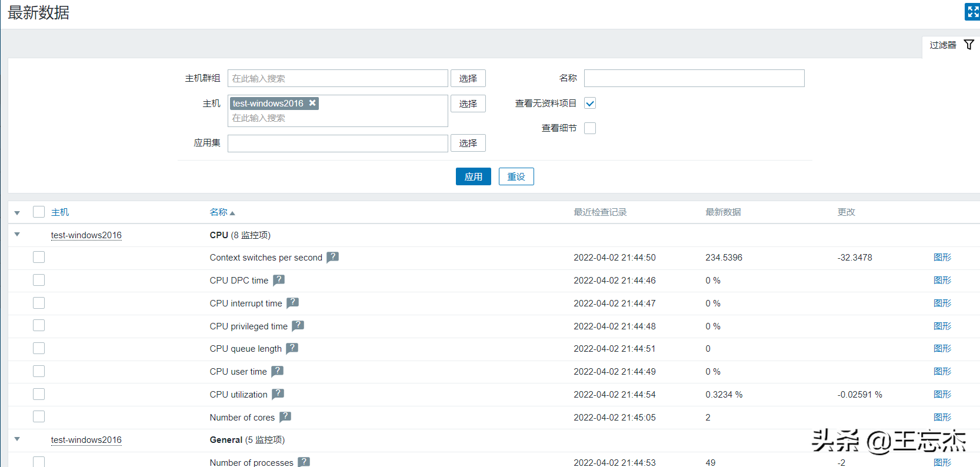Open help icon next to CPU DPC time
The image size is (980, 467).
(279, 280)
